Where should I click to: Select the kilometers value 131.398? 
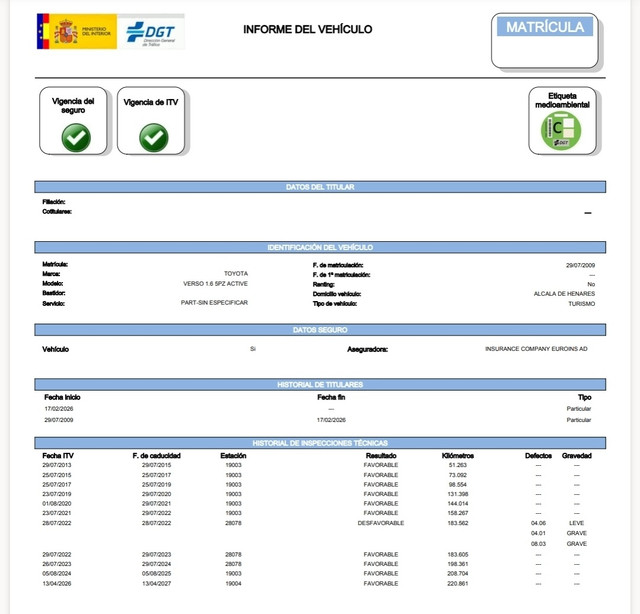coord(458,494)
